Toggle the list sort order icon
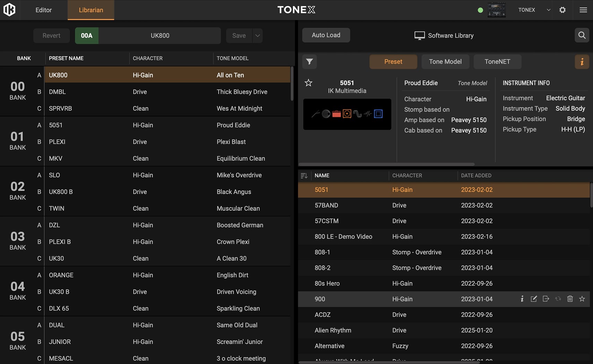The image size is (593, 364). click(304, 176)
